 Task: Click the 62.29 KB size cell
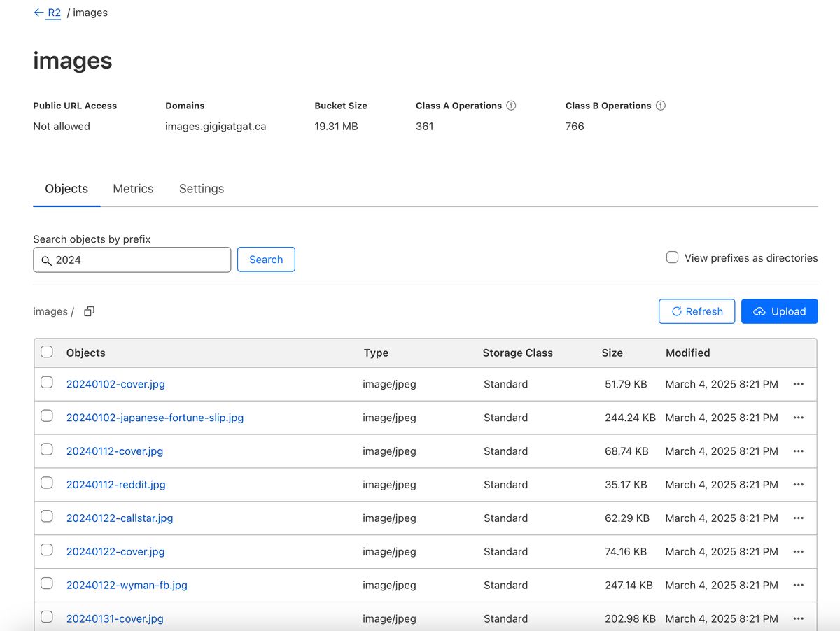[x=627, y=518]
